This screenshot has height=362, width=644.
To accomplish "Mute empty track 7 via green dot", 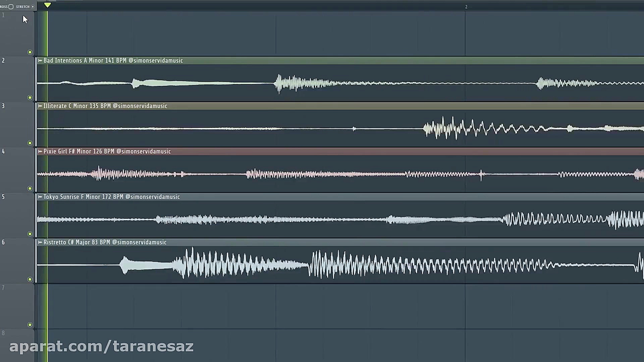I will (x=30, y=325).
